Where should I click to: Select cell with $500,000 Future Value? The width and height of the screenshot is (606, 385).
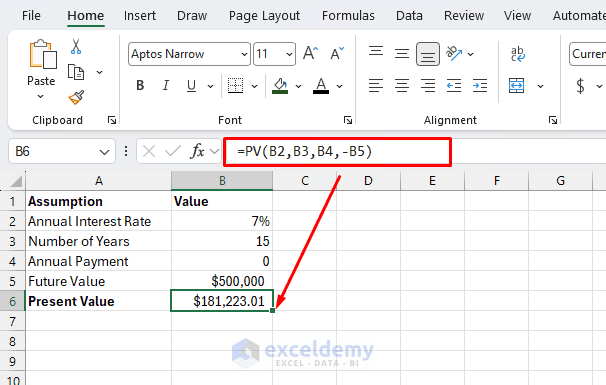(x=222, y=281)
